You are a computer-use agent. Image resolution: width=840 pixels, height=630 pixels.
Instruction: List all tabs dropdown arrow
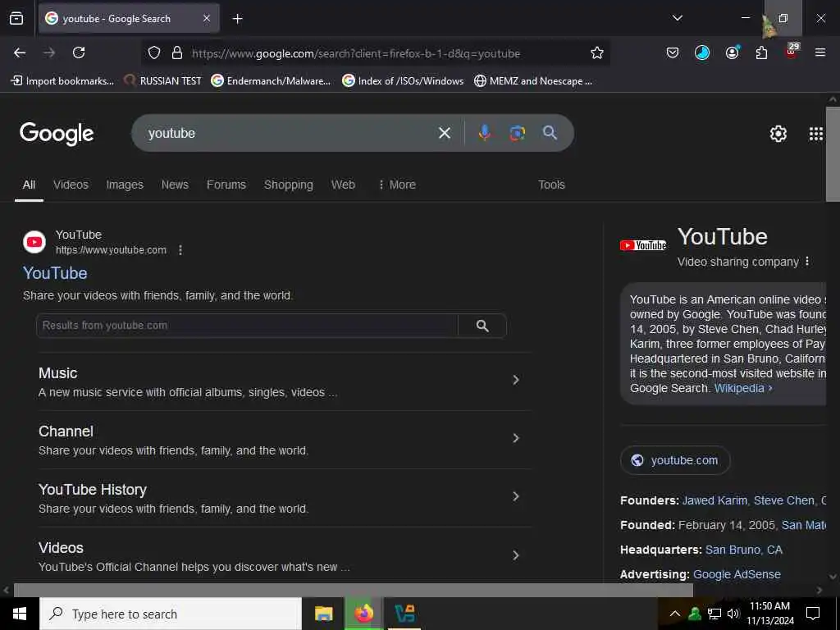pyautogui.click(x=677, y=18)
